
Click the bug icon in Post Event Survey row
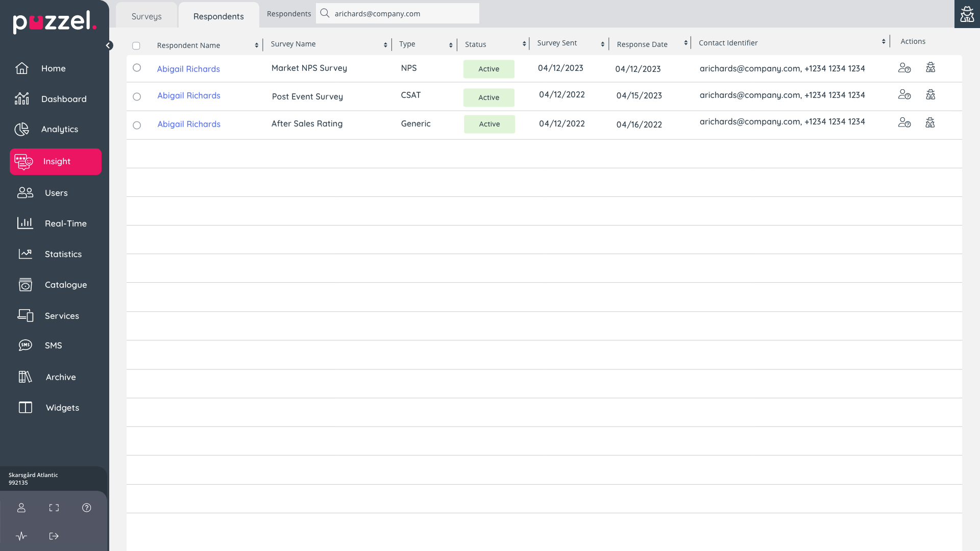click(930, 95)
